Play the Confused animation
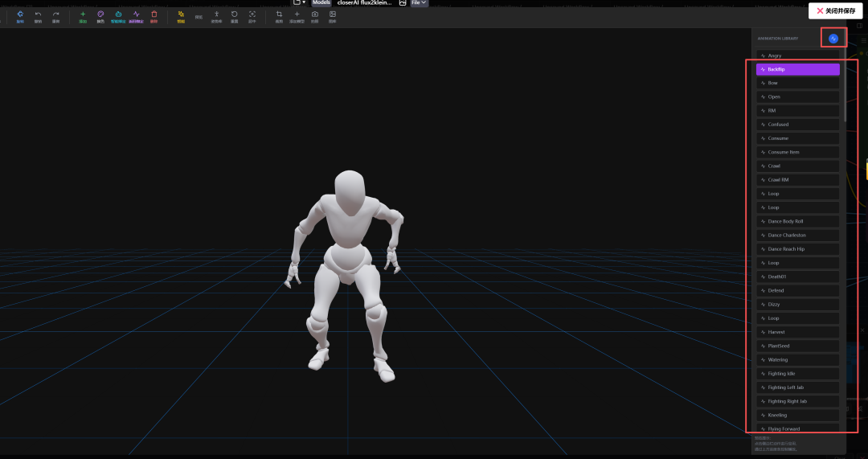Viewport: 868px width, 459px height. click(798, 125)
